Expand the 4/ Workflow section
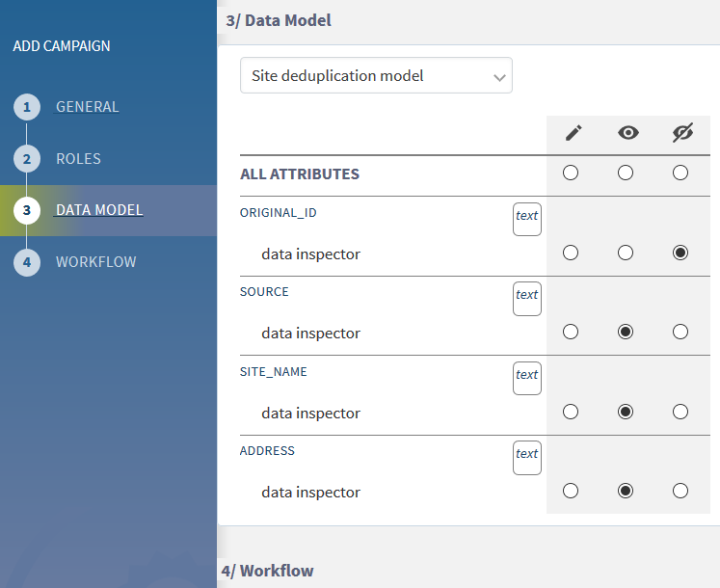Screen dimensions: 720x588 pos(268,571)
